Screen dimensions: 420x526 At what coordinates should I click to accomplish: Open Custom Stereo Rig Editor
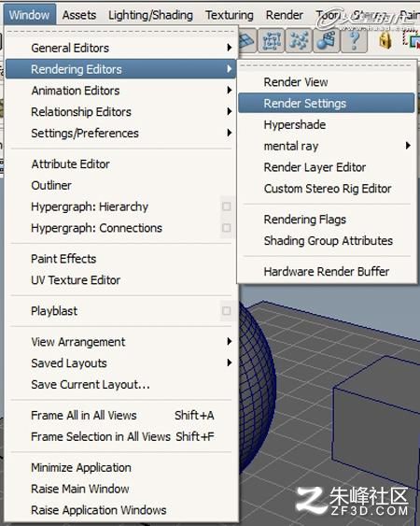point(328,189)
